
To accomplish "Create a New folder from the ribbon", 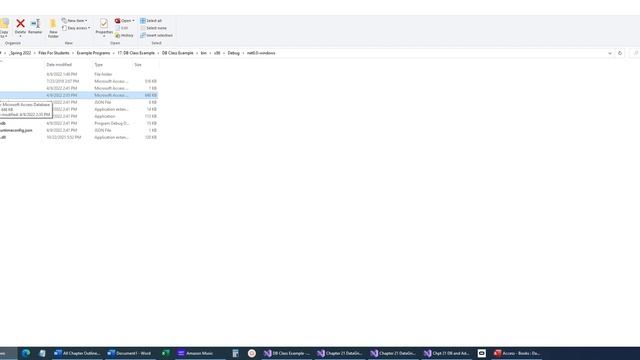I will click(x=53, y=28).
